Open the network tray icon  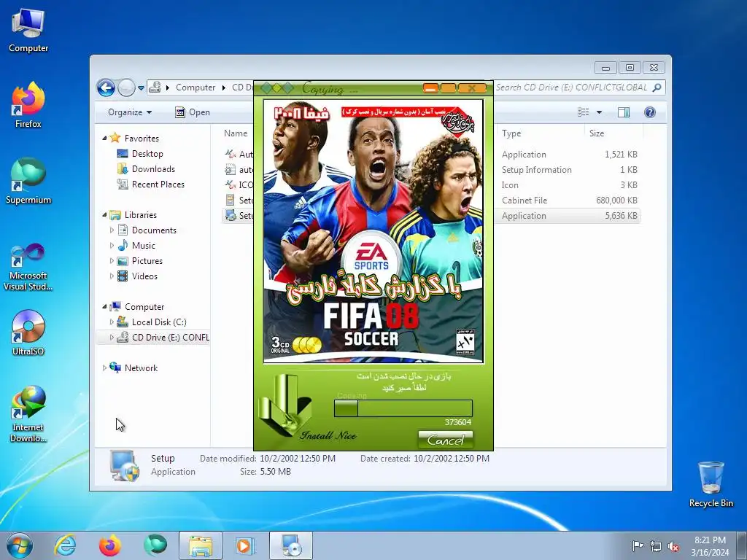click(x=656, y=545)
